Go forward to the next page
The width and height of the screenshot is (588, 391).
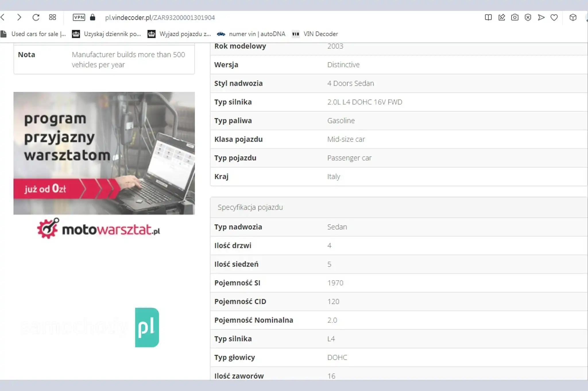[x=19, y=18]
